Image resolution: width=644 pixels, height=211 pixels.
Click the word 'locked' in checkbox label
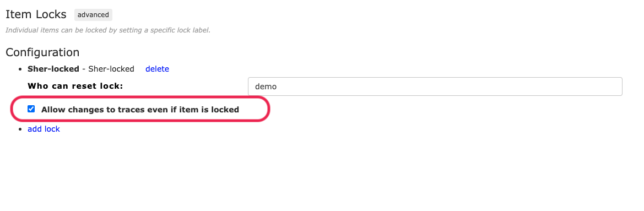(224, 110)
